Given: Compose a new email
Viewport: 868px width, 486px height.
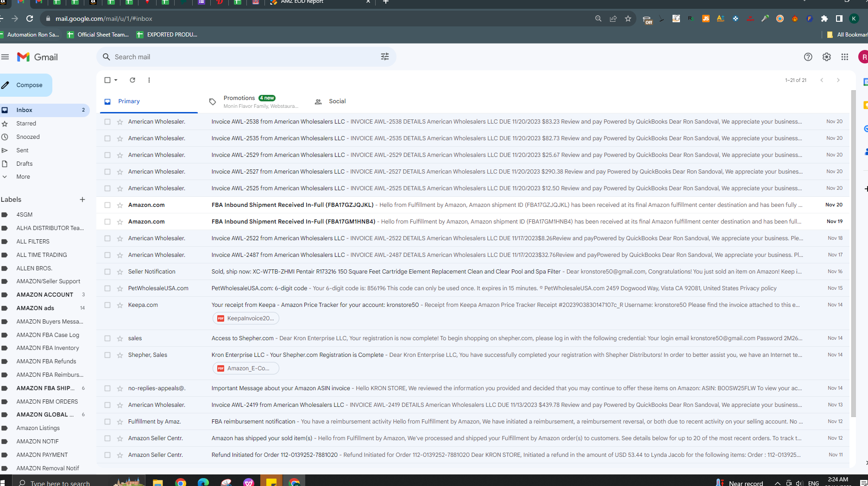Looking at the screenshot, I should point(25,85).
